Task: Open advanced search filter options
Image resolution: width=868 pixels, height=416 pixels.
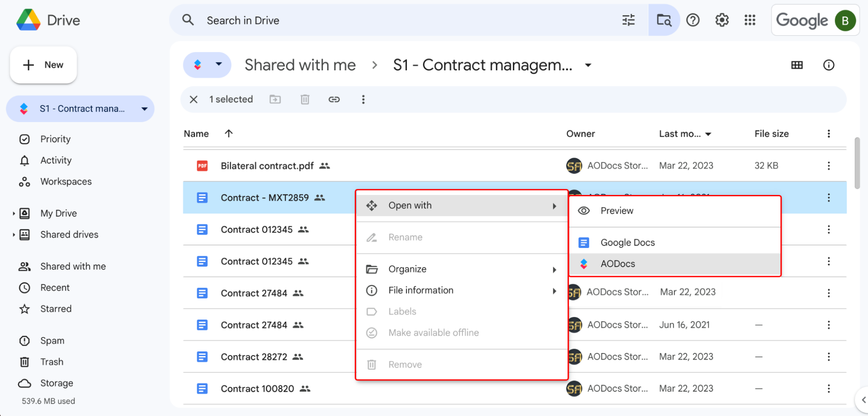Action: point(628,20)
